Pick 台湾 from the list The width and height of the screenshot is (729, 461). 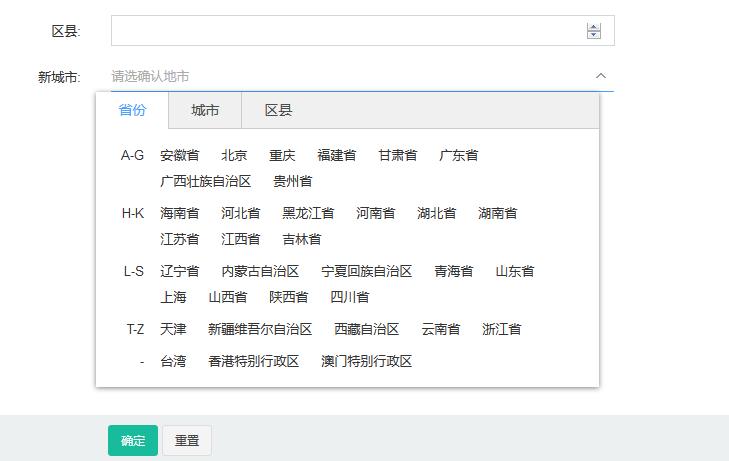coord(173,362)
